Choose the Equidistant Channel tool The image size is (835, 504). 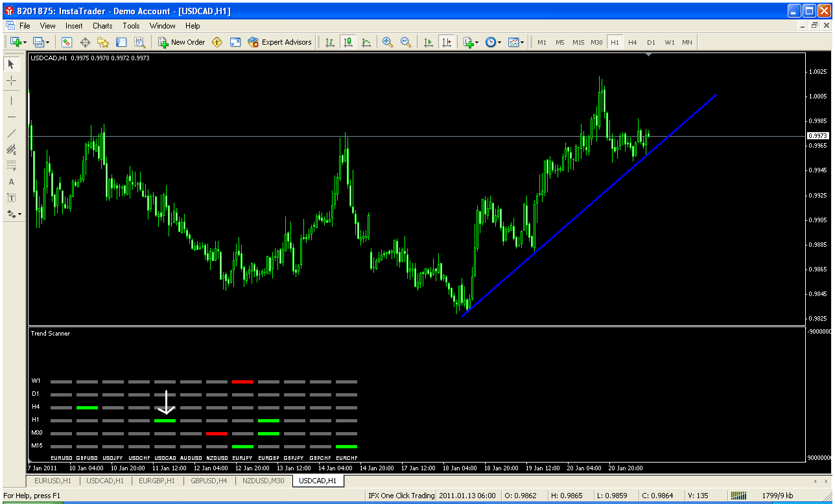click(x=11, y=150)
